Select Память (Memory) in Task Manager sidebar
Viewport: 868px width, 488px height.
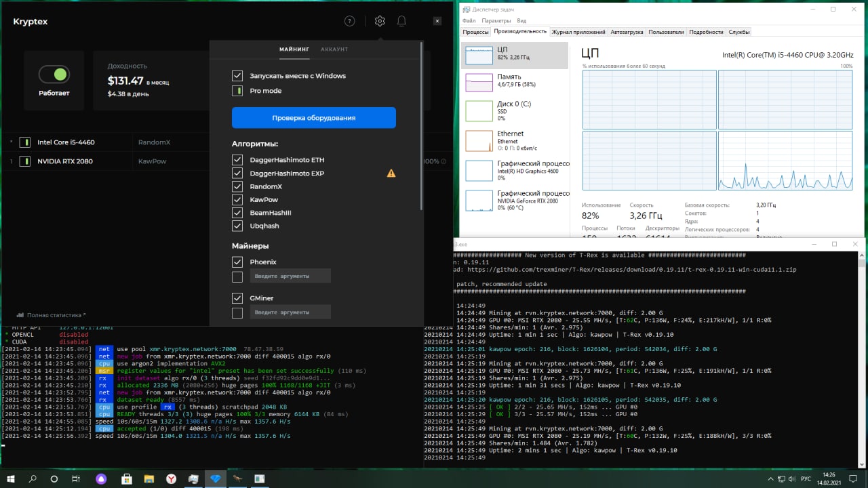point(515,81)
